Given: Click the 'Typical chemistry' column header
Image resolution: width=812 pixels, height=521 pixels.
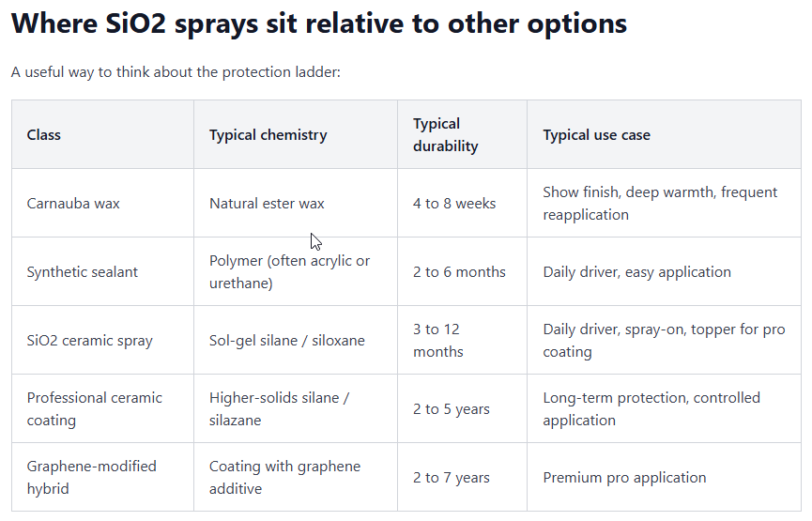Looking at the screenshot, I should [296, 134].
